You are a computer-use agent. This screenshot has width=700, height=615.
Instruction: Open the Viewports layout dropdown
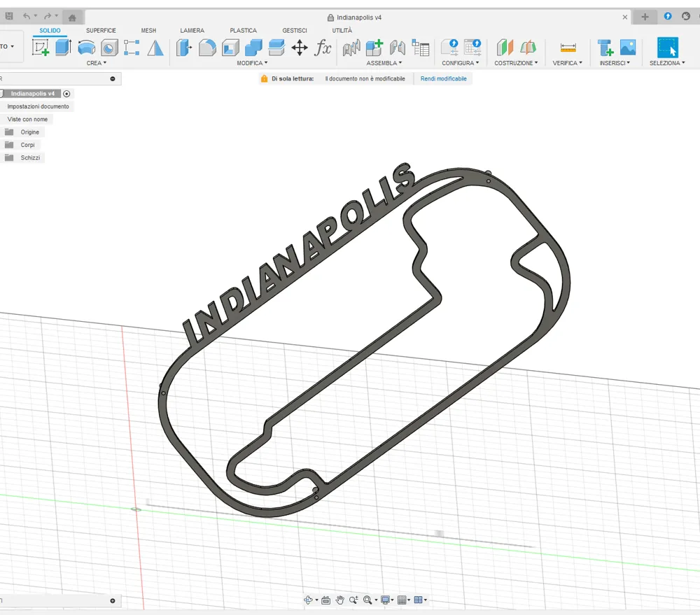420,600
